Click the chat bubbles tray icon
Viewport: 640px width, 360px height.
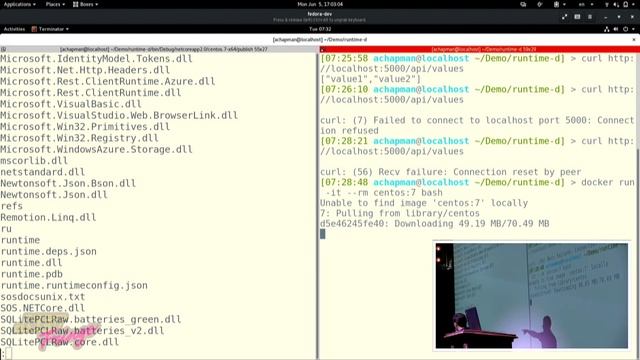pos(523,4)
